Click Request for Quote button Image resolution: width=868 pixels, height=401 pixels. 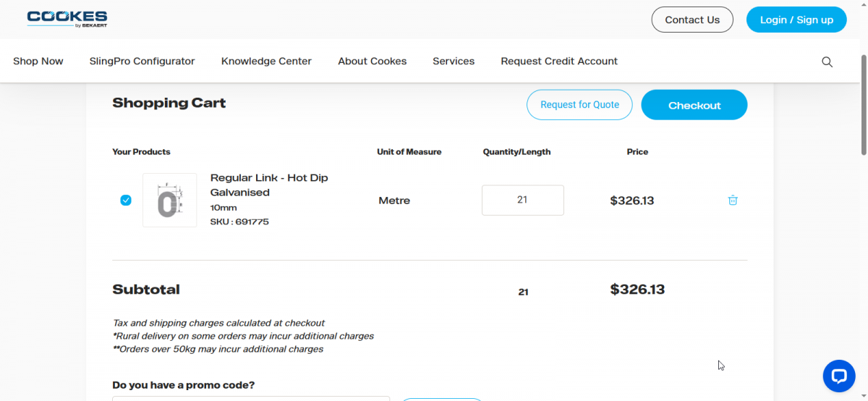(x=579, y=105)
